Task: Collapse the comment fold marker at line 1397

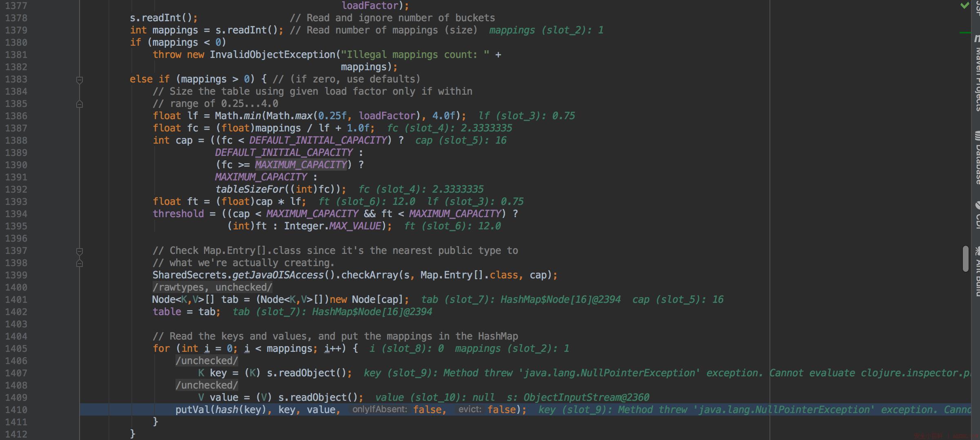Action: pos(80,251)
